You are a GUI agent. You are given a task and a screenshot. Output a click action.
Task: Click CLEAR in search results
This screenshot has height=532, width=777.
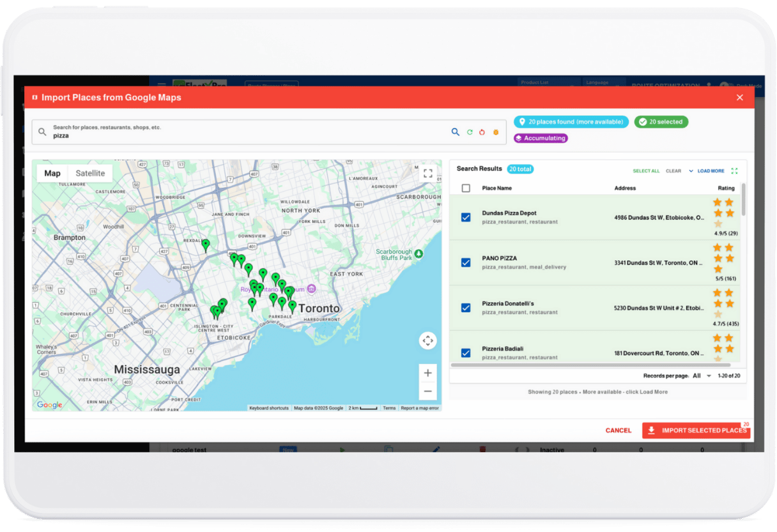click(x=673, y=171)
